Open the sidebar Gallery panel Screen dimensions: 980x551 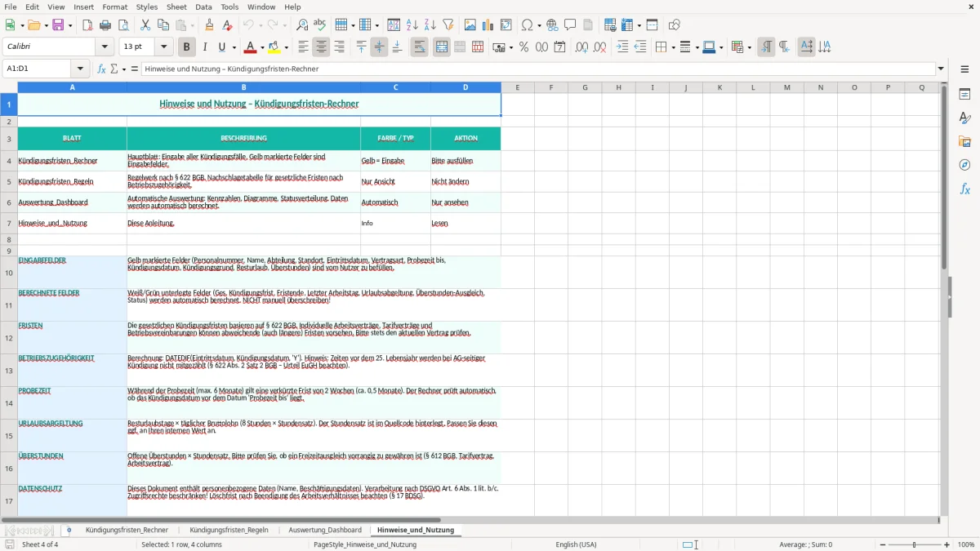click(x=964, y=141)
